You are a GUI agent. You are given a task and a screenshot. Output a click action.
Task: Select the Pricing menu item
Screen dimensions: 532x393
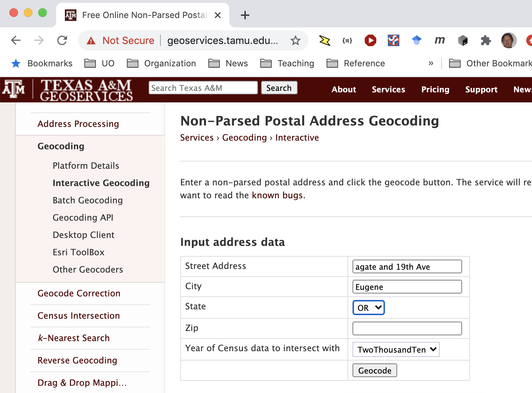[435, 89]
